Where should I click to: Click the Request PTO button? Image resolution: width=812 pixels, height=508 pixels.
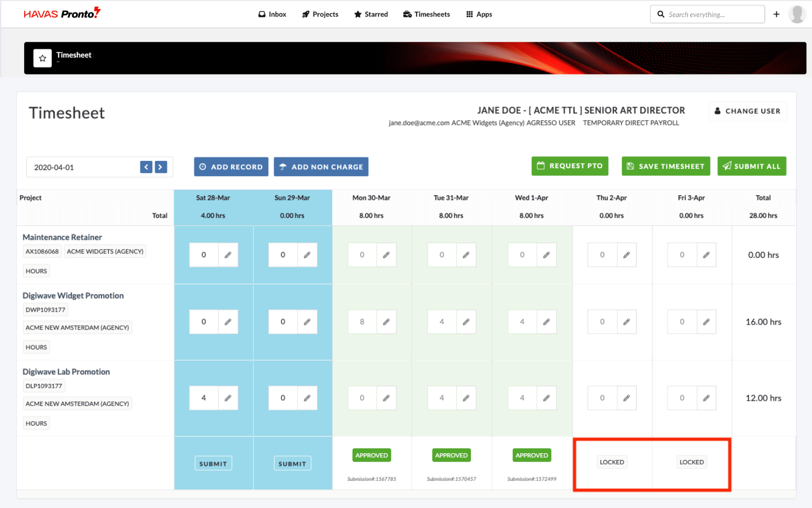(570, 166)
